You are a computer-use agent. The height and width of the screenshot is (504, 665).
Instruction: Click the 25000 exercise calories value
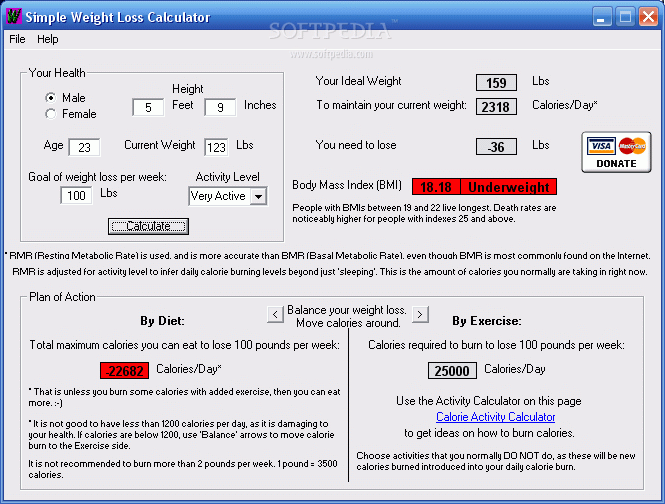452,371
